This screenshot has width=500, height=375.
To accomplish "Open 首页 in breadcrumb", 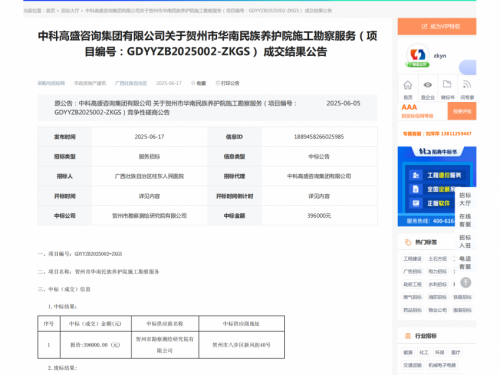I will pos(50,11).
